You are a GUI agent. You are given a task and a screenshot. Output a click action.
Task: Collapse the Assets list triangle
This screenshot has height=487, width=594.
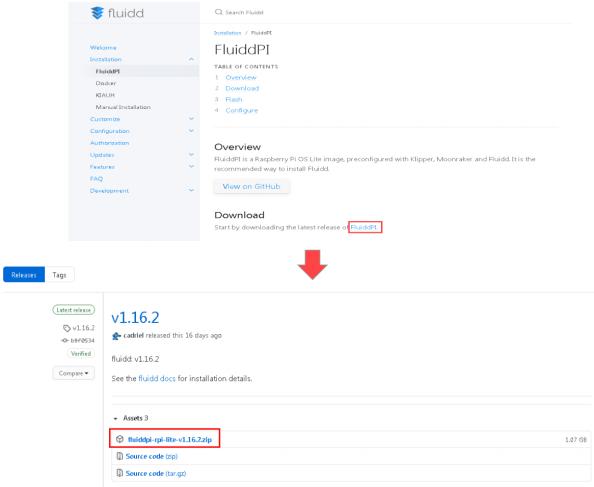click(115, 418)
